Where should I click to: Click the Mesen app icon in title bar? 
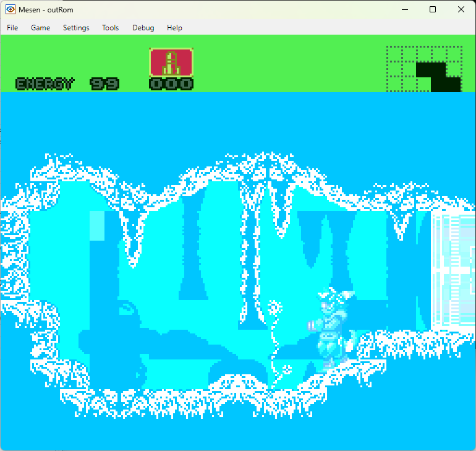click(x=11, y=9)
